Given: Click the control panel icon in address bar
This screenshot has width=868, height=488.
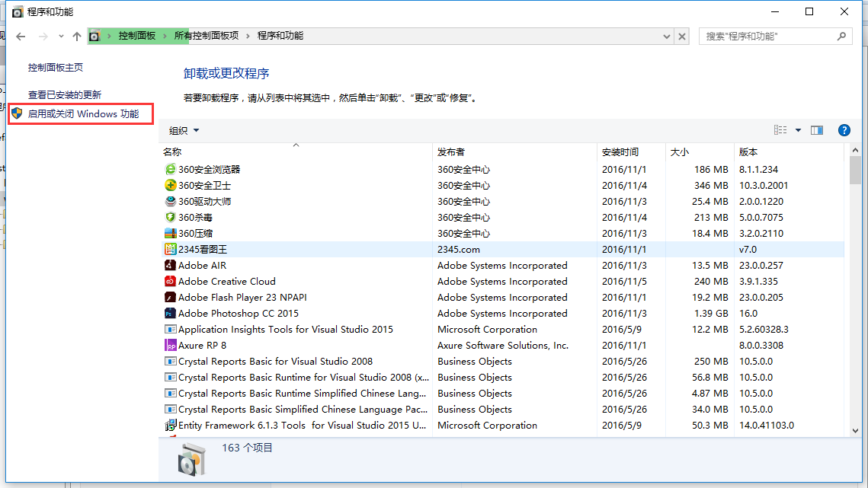Looking at the screenshot, I should [x=94, y=36].
